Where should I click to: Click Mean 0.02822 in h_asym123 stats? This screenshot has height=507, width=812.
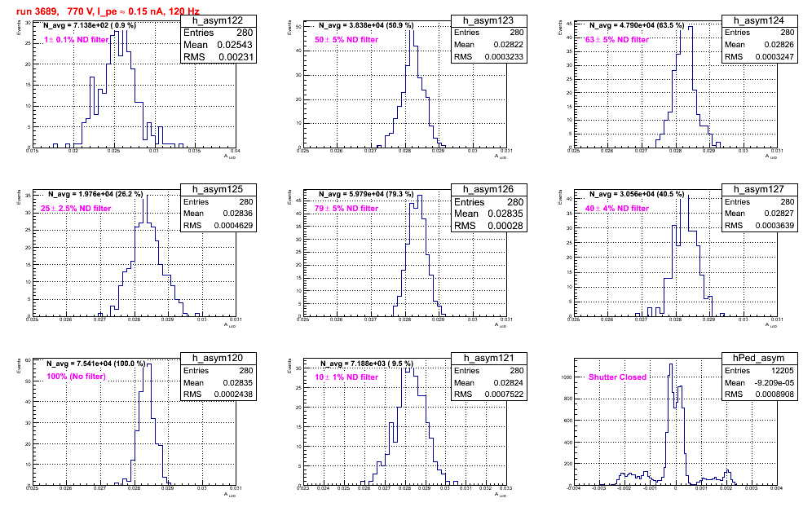point(488,45)
